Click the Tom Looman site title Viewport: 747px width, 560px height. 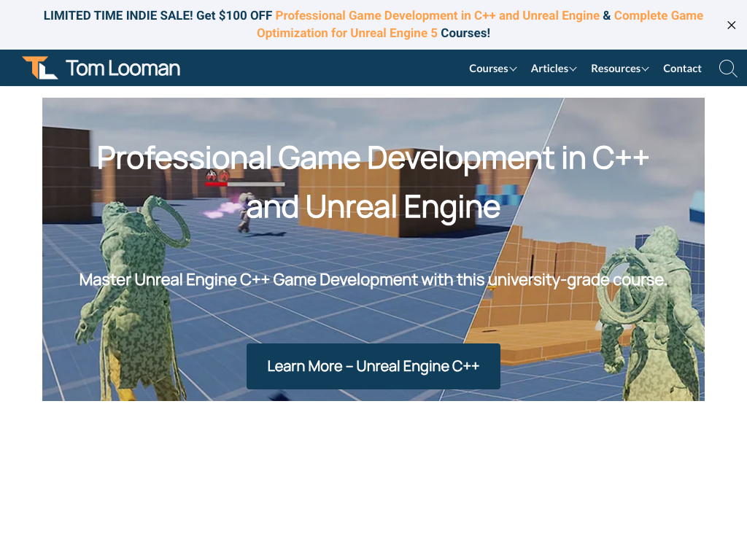click(x=123, y=69)
